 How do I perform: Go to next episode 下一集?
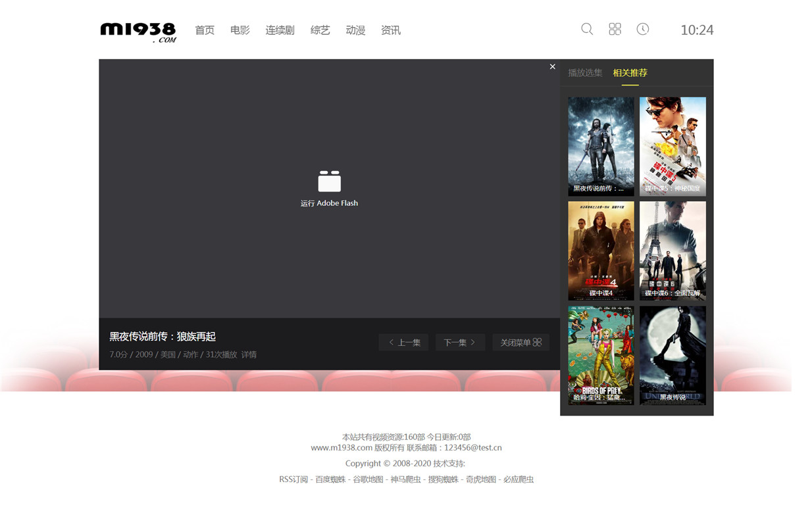click(x=459, y=342)
